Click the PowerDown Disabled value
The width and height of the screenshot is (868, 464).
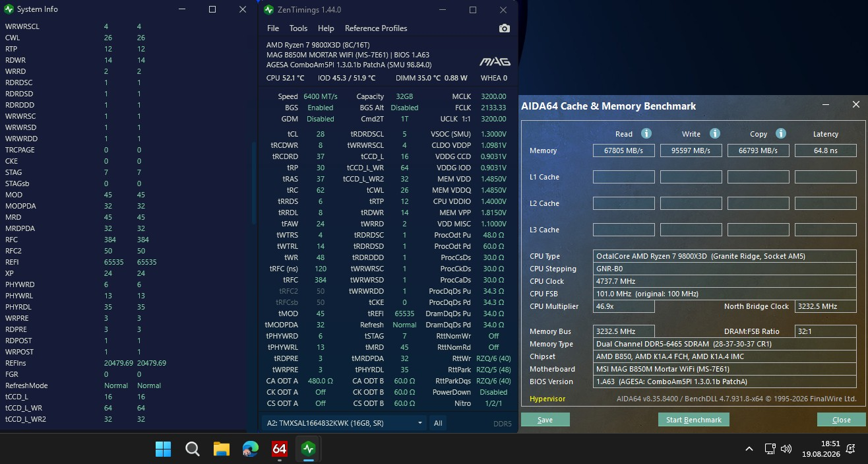tap(493, 392)
